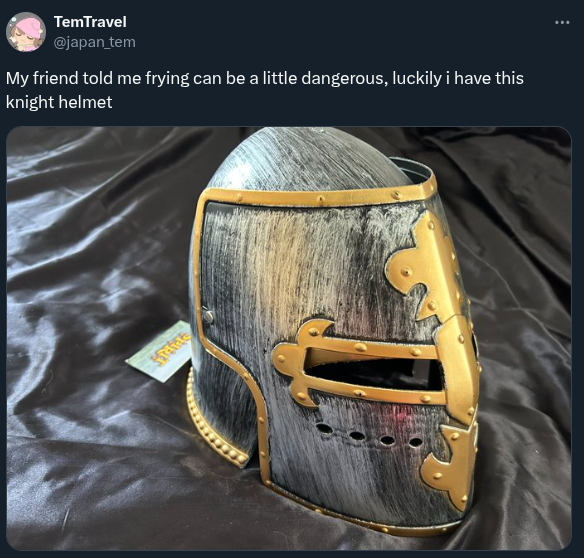Visit the TemTravel display name profile link
584x558 pixels.
pyautogui.click(x=90, y=22)
